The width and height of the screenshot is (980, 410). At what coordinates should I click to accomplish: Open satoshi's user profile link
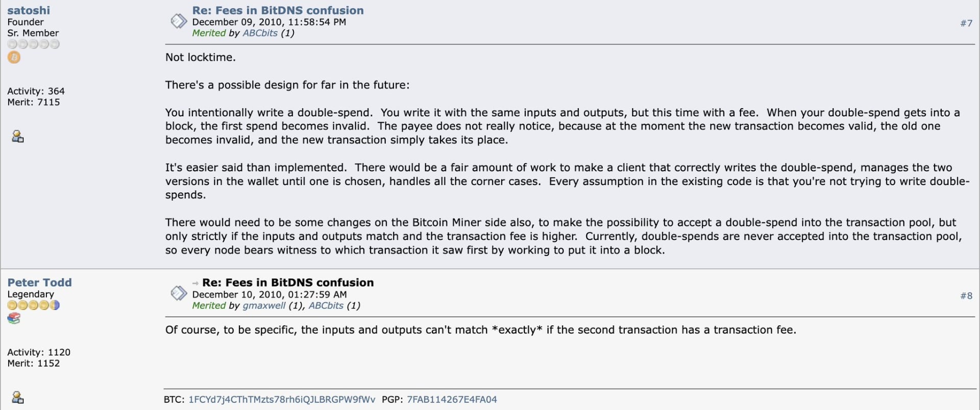point(29,10)
